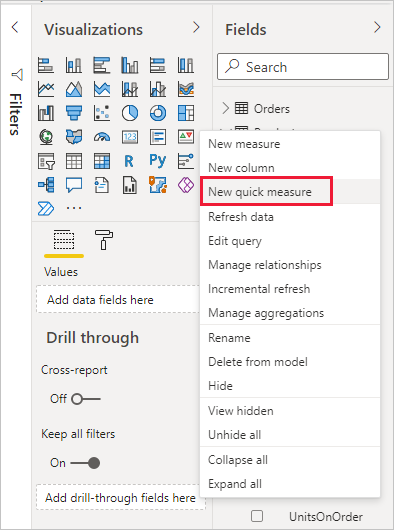Select the Line chart visual
This screenshot has width=394, height=530.
point(46,89)
